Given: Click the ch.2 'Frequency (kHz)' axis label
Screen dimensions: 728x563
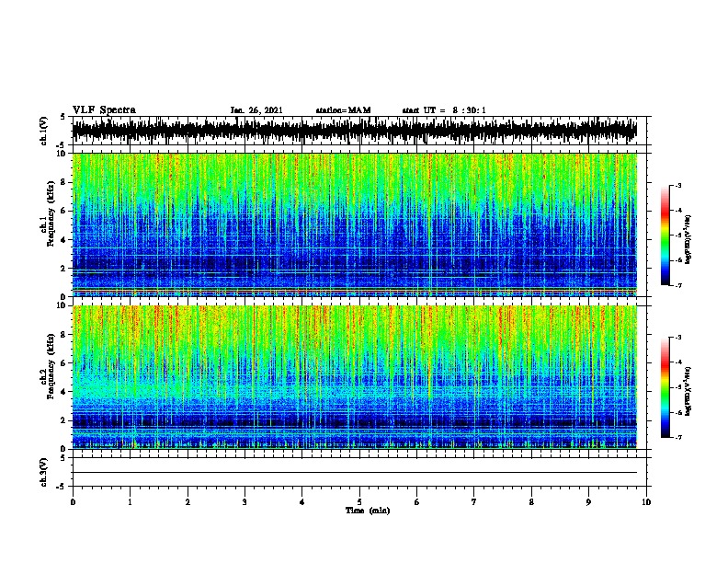Looking at the screenshot, I should click(51, 365).
